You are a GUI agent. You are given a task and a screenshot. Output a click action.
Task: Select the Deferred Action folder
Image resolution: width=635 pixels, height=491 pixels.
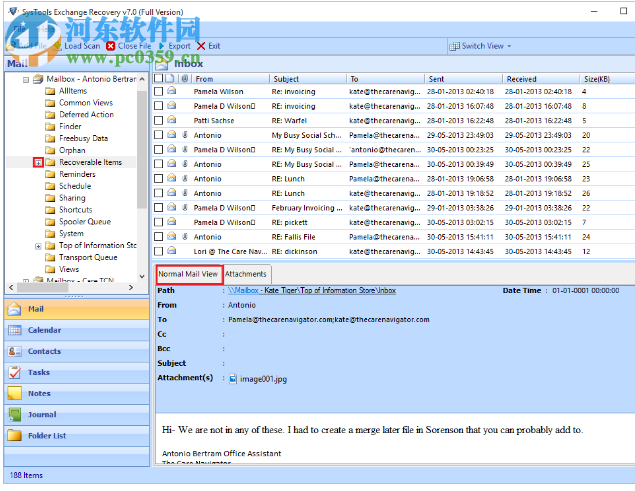[x=86, y=115]
